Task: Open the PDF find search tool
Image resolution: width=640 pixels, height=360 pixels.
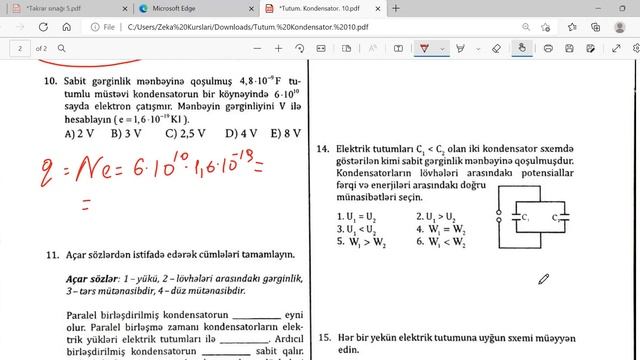Action: point(62,48)
